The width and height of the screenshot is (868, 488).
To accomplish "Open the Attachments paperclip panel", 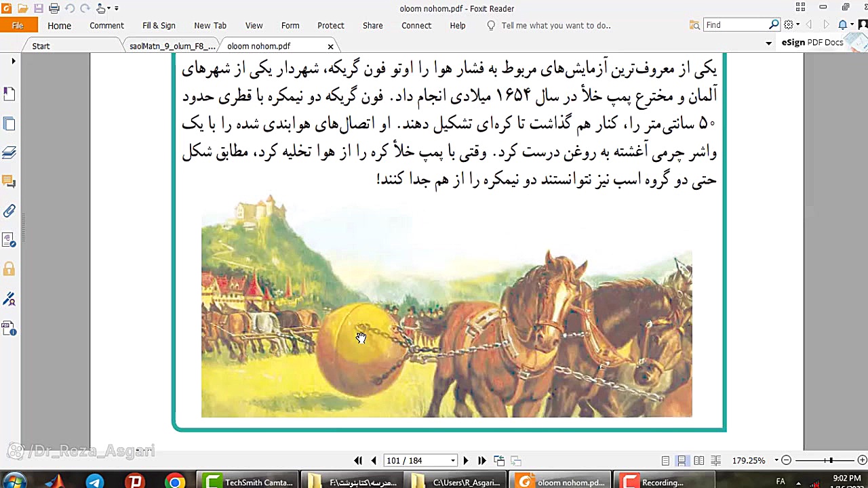I will point(9,211).
